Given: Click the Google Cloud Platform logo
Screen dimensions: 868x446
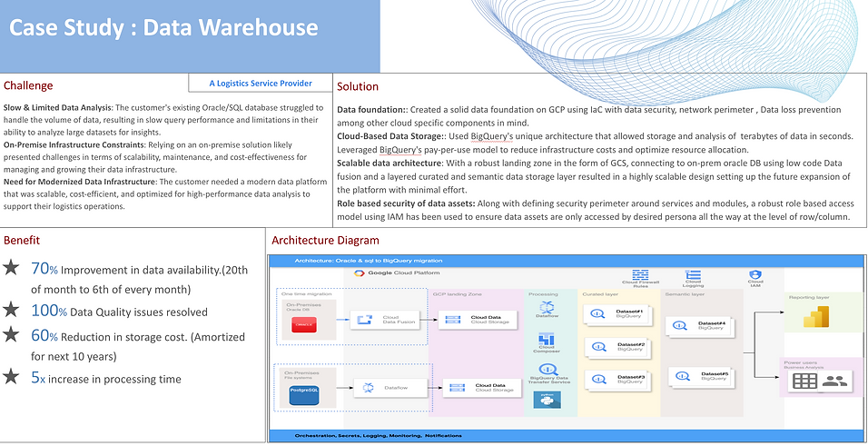Looking at the screenshot, I should pos(359,273).
